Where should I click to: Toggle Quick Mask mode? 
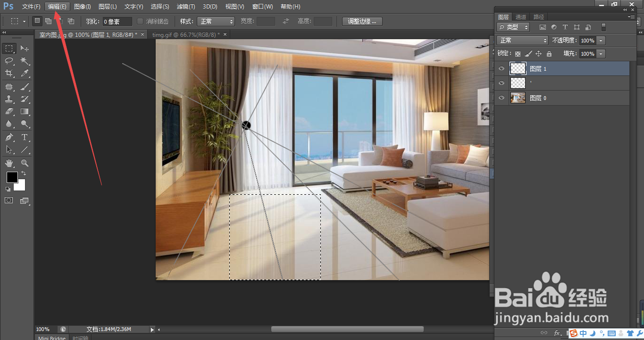[x=9, y=200]
